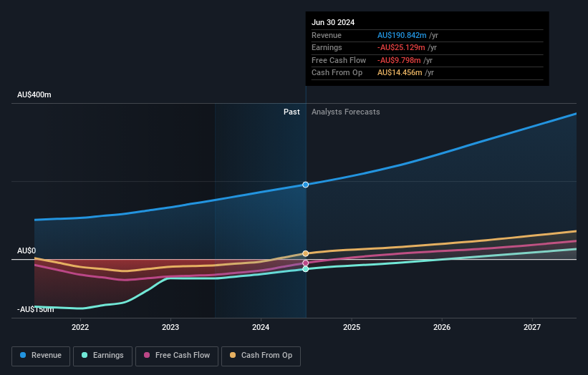Click the blue Revenue data point marker
Image resolution: width=588 pixels, height=375 pixels.
[306, 185]
